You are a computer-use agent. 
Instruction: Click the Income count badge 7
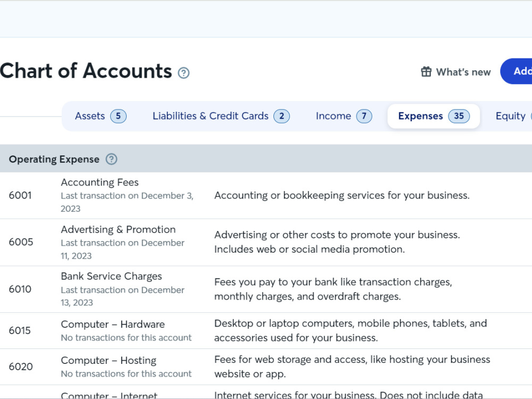(364, 116)
